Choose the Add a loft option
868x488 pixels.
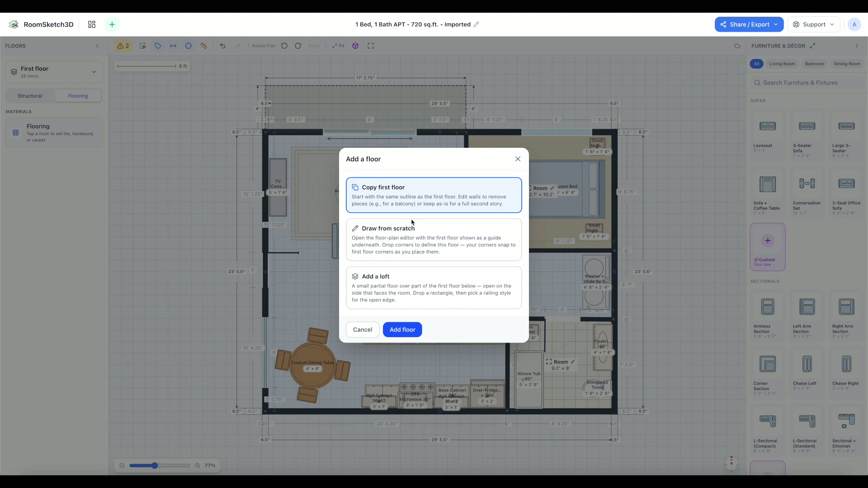click(434, 288)
